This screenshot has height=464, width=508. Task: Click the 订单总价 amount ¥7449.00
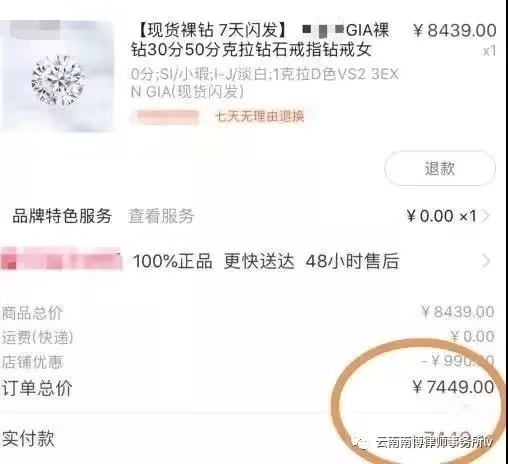453,387
